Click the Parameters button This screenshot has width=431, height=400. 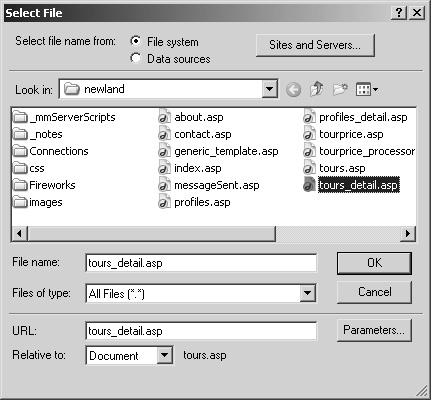point(374,330)
